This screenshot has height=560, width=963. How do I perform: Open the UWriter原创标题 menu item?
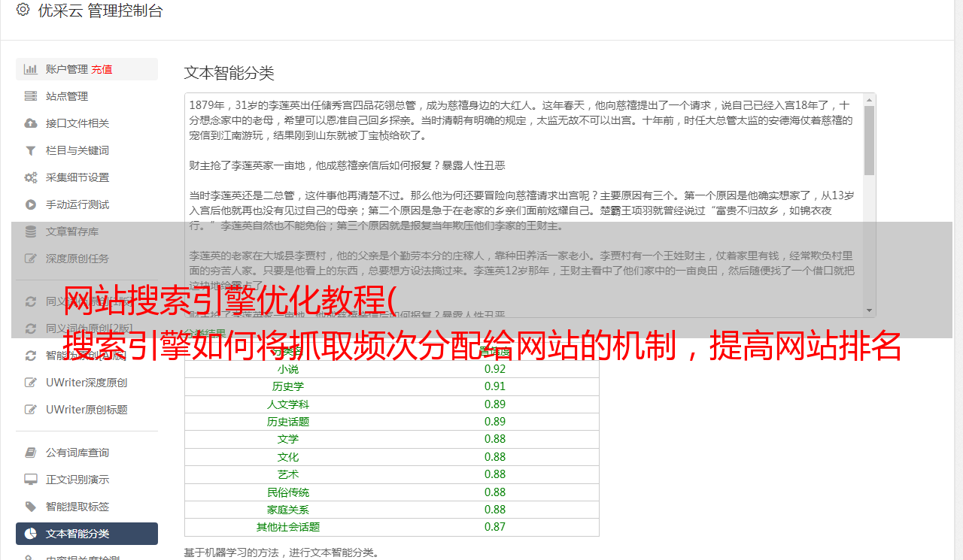pos(87,410)
